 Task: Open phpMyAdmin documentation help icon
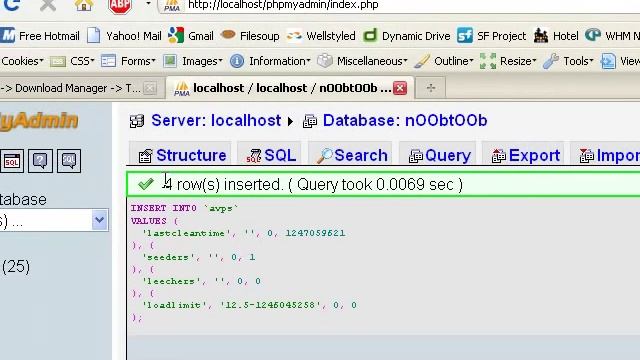[40, 161]
